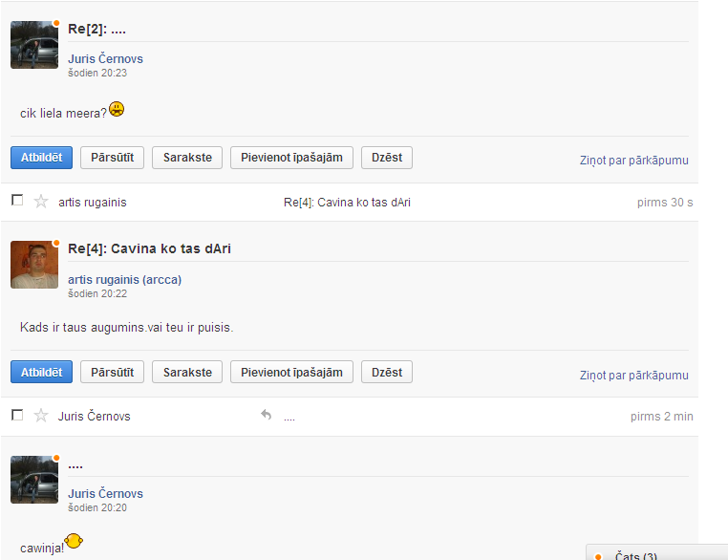This screenshot has width=728, height=560.
Task: Delete the top message with Dzēst
Action: click(x=386, y=158)
